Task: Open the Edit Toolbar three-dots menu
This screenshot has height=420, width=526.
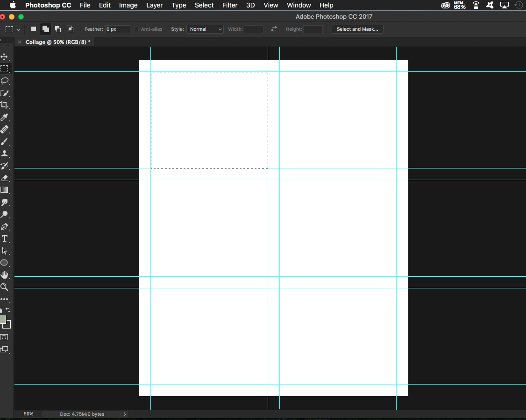Action: [x=4, y=299]
